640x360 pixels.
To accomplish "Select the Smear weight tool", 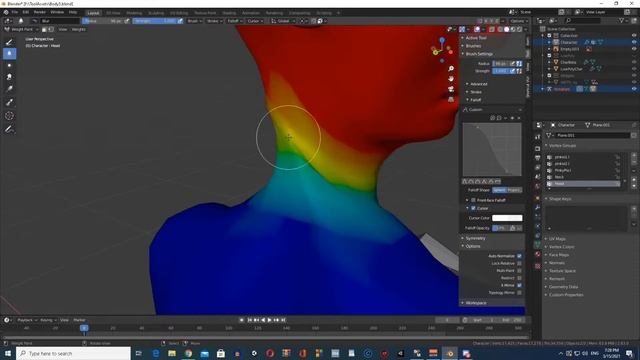I will pos(9,77).
